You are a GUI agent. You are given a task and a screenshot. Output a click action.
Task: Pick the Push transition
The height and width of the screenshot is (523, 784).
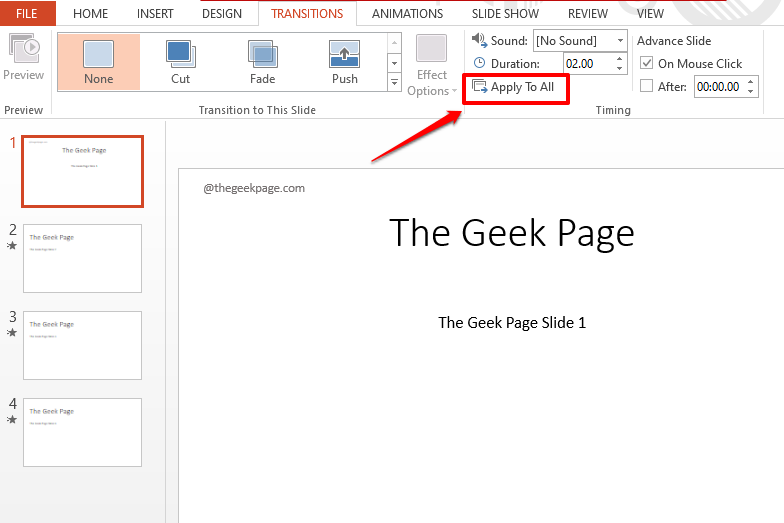click(x=344, y=62)
